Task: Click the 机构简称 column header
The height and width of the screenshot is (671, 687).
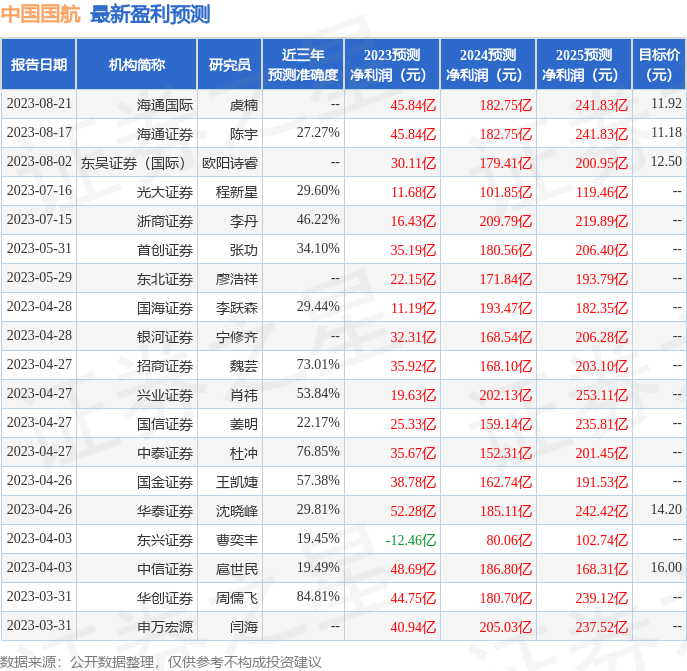Action: click(x=137, y=64)
